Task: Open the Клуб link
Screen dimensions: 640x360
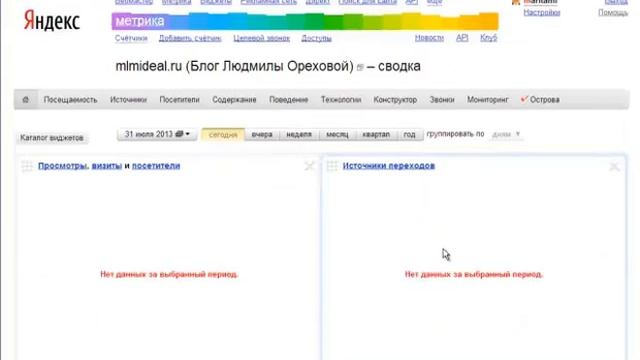Action: (489, 38)
